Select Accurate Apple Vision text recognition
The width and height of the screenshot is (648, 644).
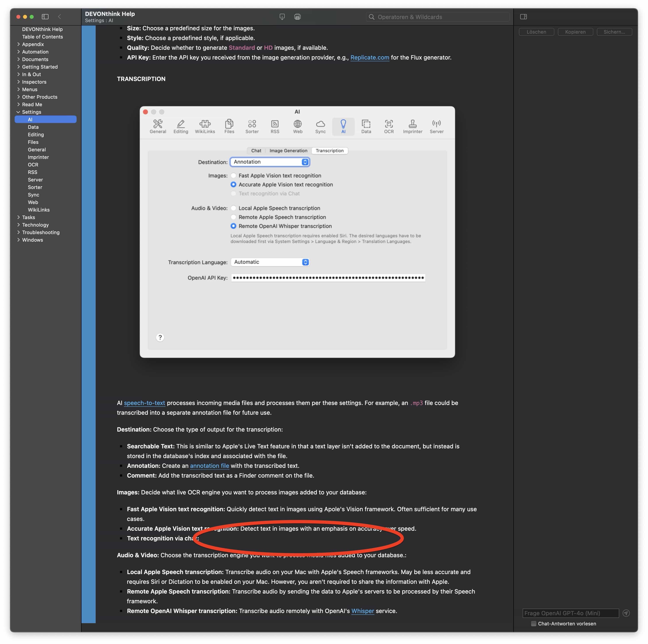(x=233, y=184)
